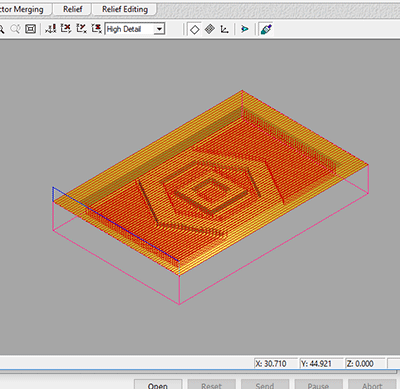This screenshot has height=389, width=400.
Task: Open the Vector Merging tab
Action: tap(25, 9)
